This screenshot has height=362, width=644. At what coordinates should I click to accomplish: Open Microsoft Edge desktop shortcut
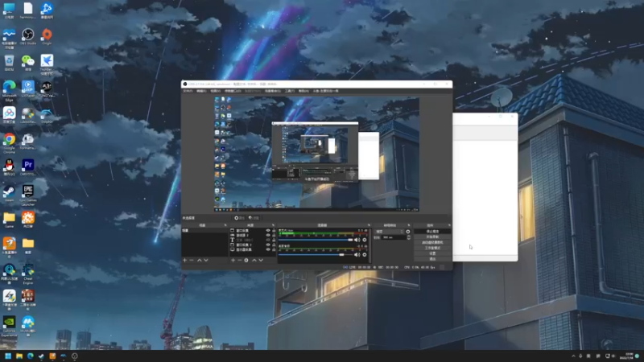(9, 91)
